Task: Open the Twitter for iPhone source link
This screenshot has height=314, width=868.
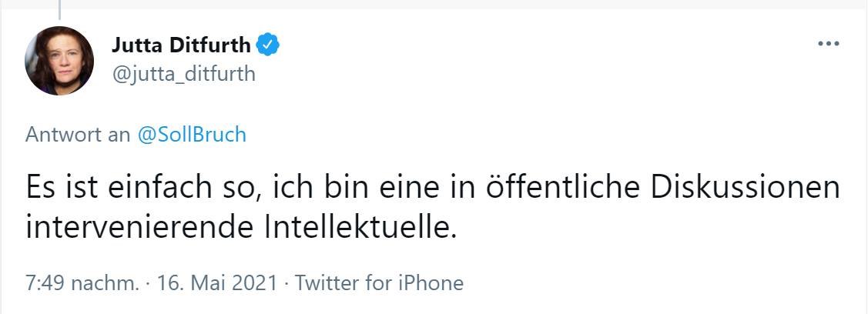Action: click(379, 283)
